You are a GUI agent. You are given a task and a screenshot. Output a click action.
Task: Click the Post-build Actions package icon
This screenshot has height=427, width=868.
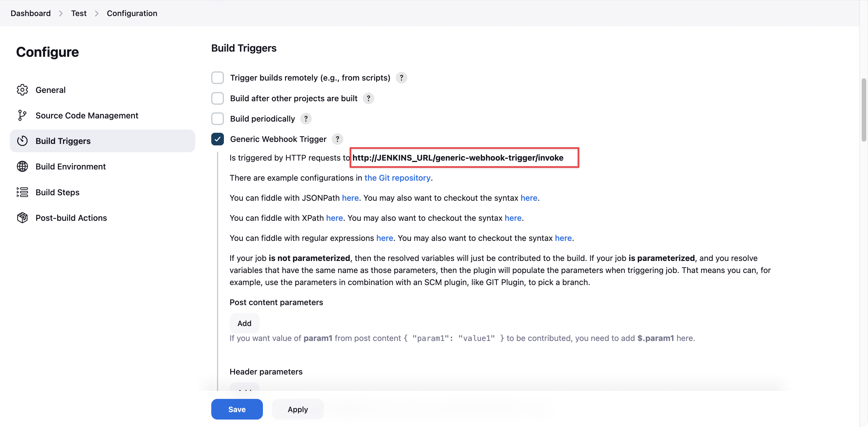22,218
